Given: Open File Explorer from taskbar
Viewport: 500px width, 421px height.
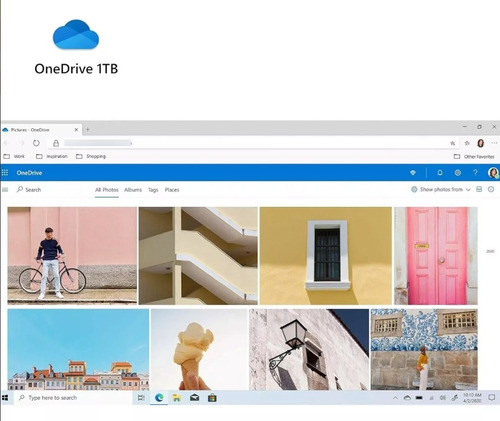Looking at the screenshot, I should pos(177,398).
